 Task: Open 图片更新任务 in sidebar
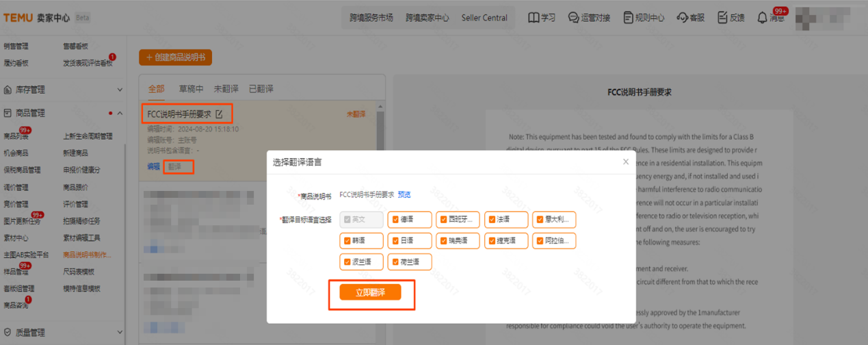[22, 221]
